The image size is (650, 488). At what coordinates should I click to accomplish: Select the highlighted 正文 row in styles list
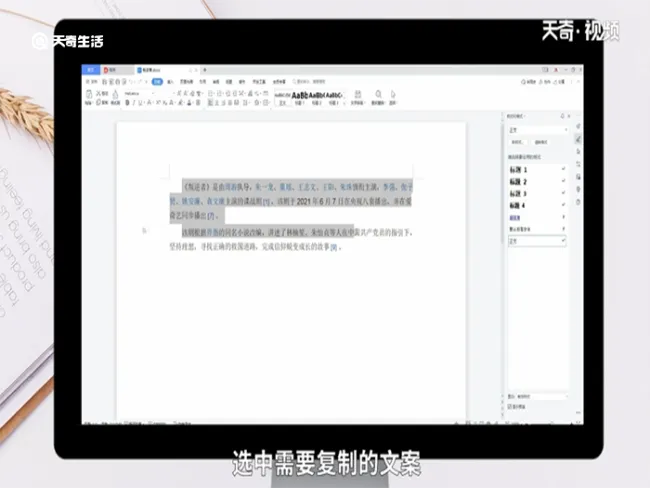tap(537, 240)
